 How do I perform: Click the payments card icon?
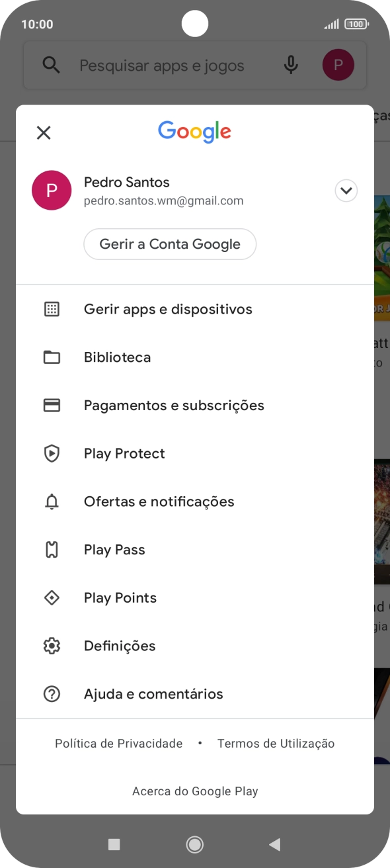click(x=52, y=405)
